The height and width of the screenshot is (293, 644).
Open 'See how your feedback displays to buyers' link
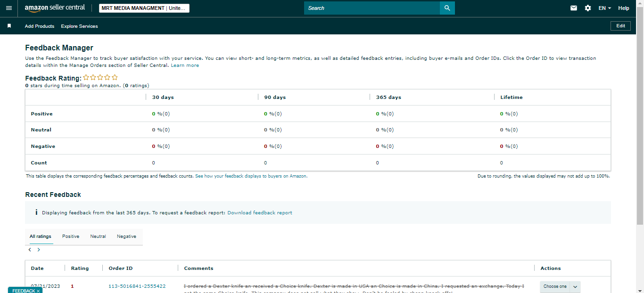[251, 176]
